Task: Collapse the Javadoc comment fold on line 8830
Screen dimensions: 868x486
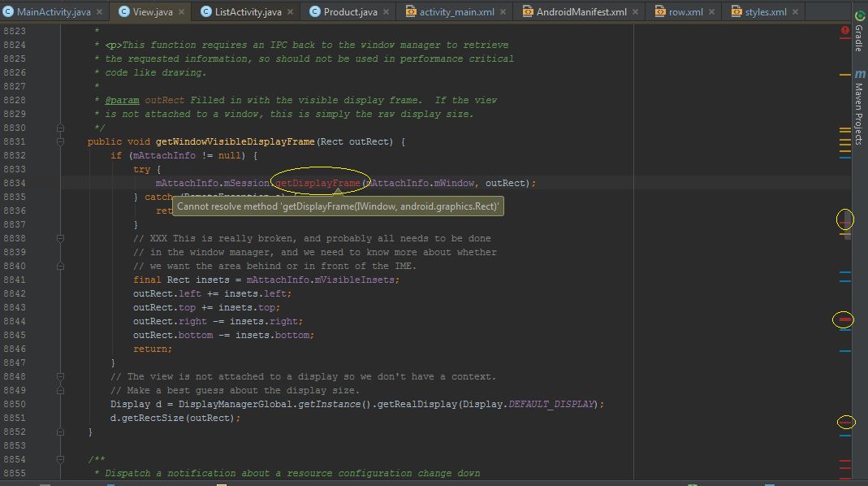Action: (60, 128)
